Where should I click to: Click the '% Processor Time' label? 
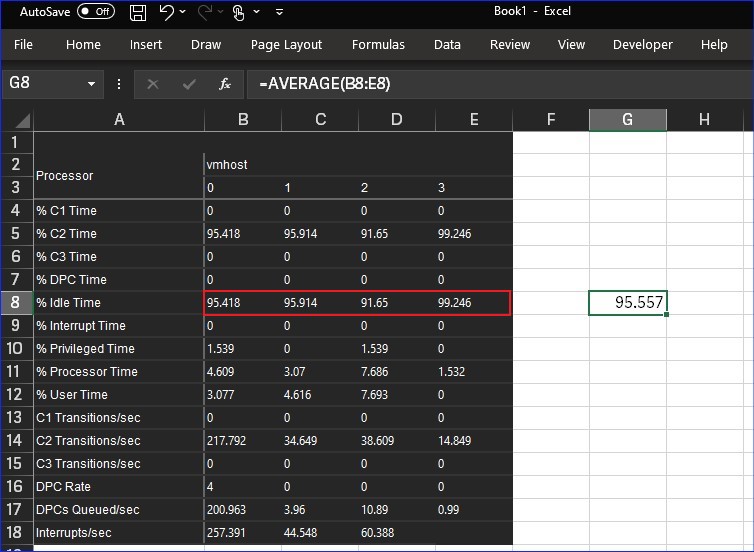(x=87, y=372)
